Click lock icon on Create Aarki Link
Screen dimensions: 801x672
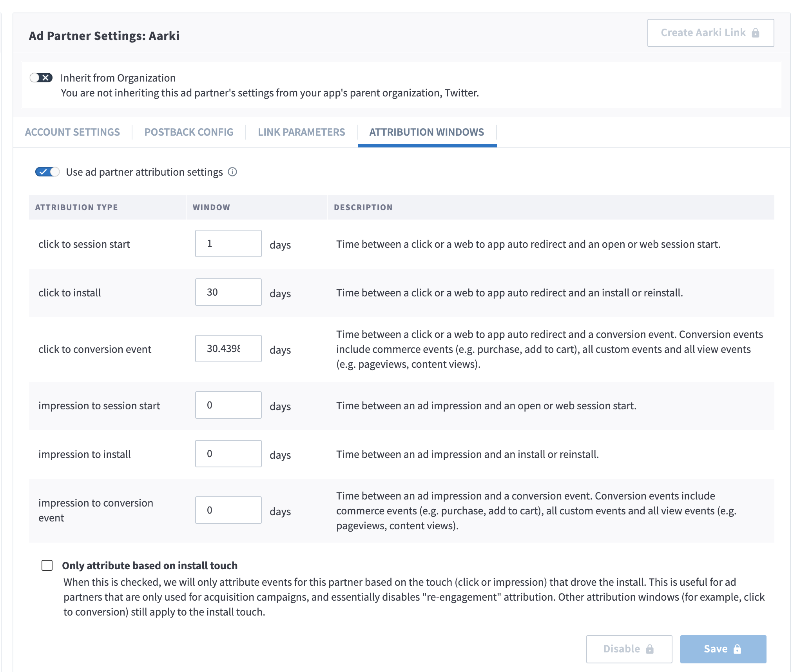(756, 33)
